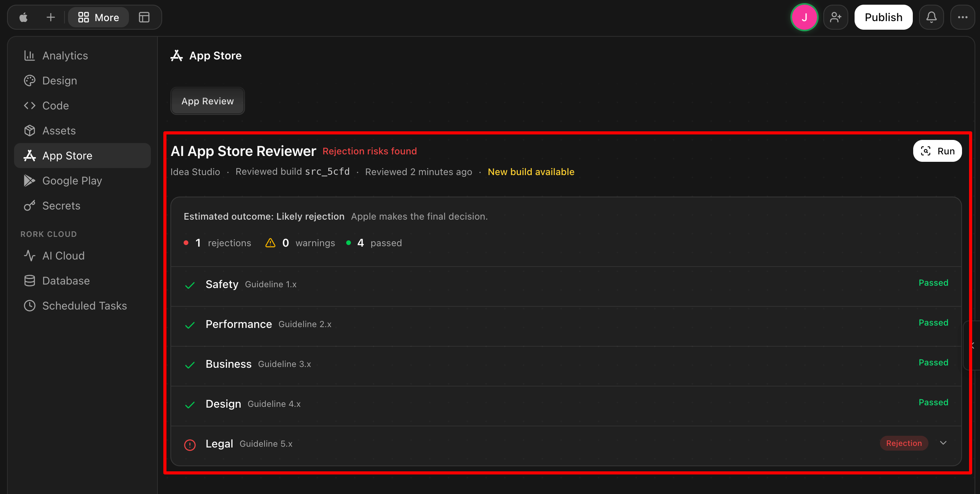Click the AI App Store Reviewer heading
The height and width of the screenshot is (494, 980).
(x=243, y=151)
